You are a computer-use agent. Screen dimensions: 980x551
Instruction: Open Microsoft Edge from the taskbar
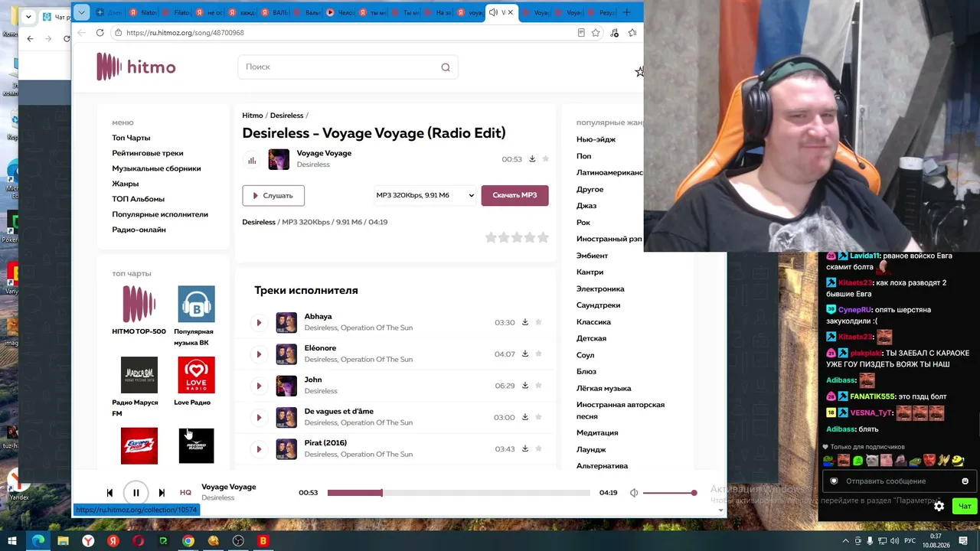click(38, 541)
